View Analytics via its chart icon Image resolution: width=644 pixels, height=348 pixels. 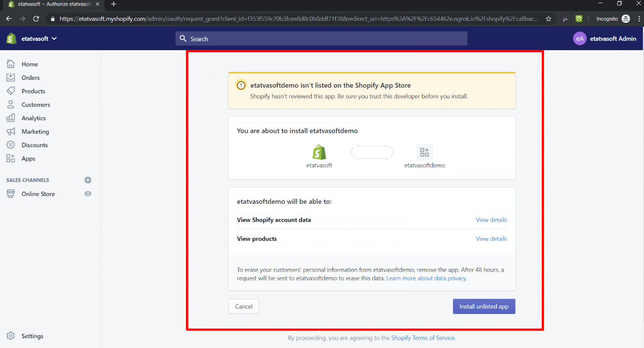[x=11, y=118]
